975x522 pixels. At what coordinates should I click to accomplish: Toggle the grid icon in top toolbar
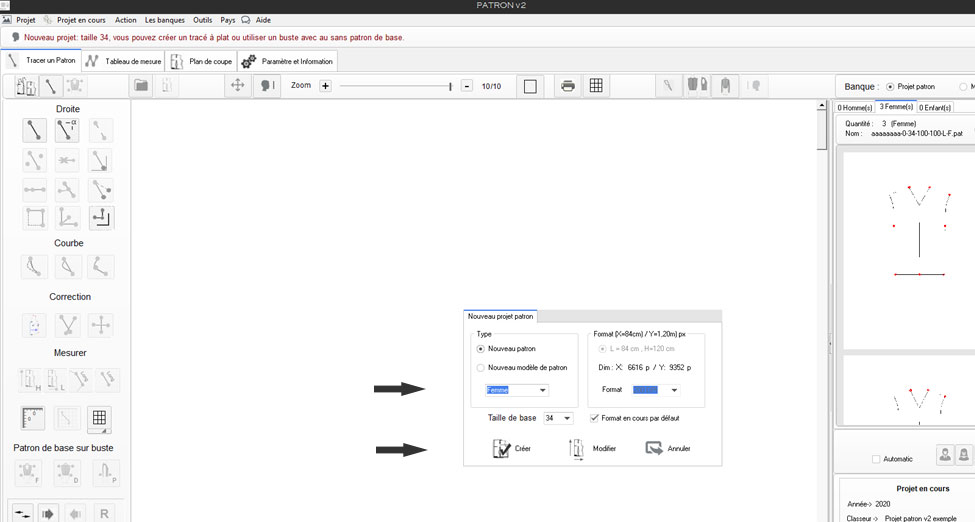pyautogui.click(x=596, y=86)
